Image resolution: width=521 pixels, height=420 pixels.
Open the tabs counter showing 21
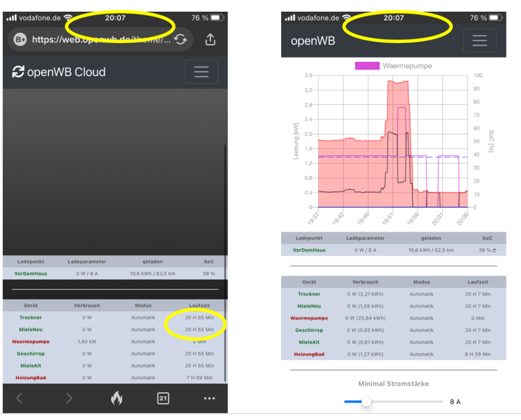click(163, 398)
